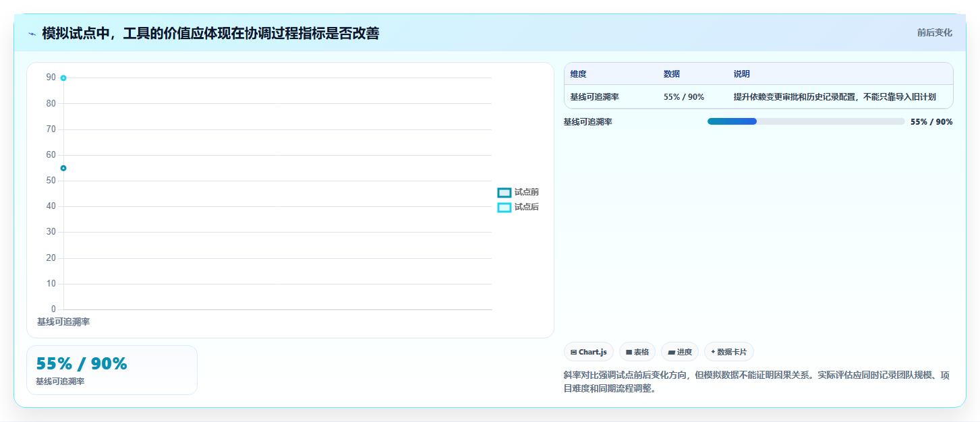
Task: Click the 表格 tag chip
Action: tap(637, 352)
